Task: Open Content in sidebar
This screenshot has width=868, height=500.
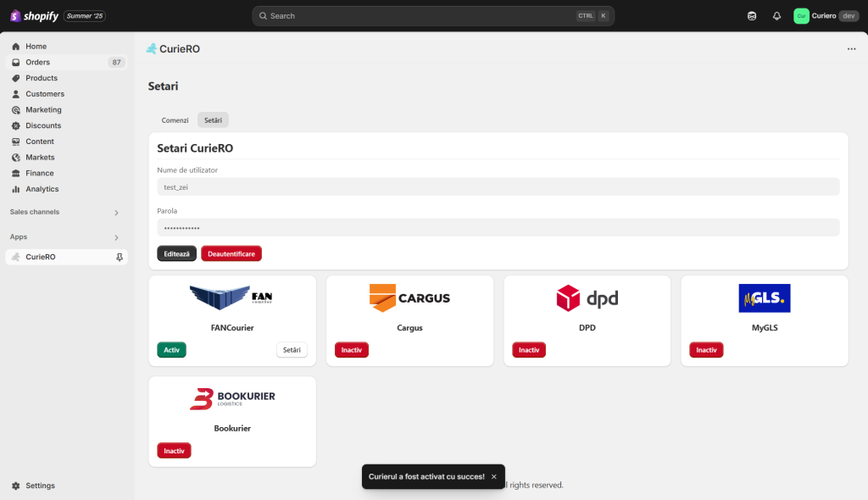Action: click(40, 142)
